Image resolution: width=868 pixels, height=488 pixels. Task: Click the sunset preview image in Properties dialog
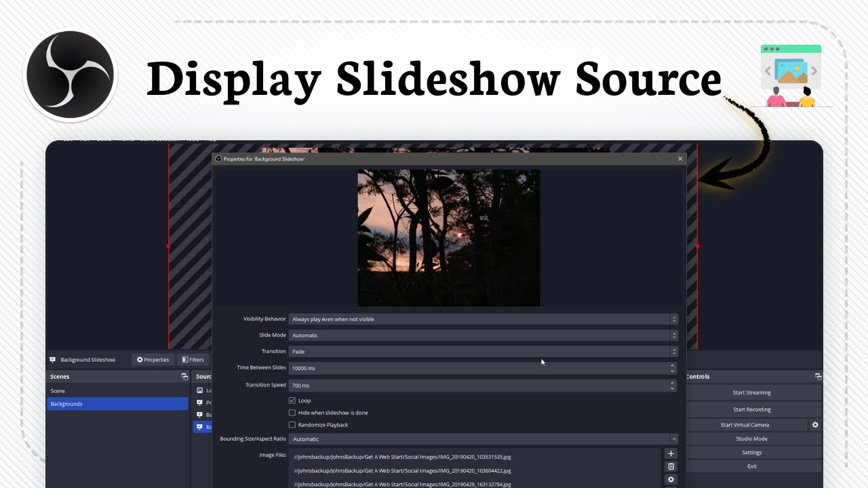coord(449,238)
